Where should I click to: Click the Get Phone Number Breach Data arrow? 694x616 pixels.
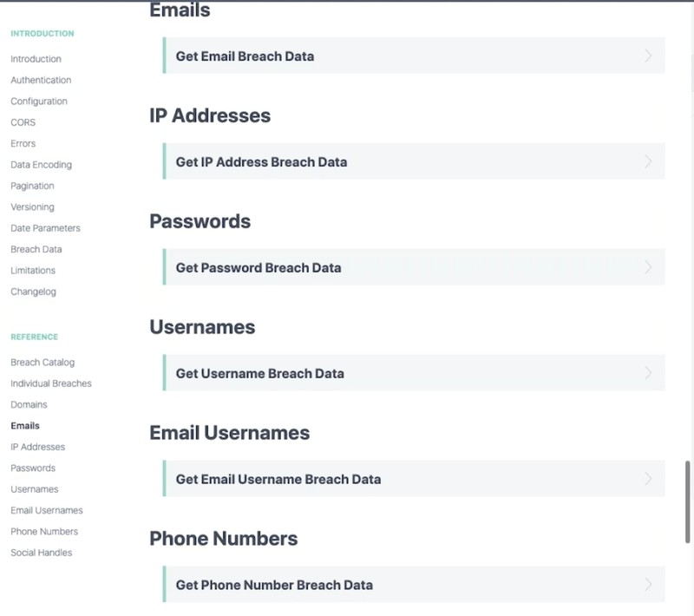click(648, 585)
